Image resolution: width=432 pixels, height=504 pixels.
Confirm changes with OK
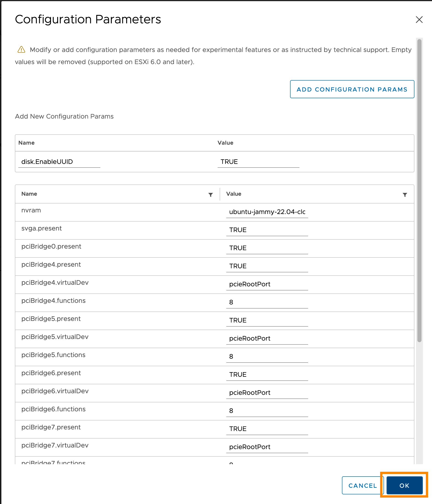pyautogui.click(x=404, y=485)
